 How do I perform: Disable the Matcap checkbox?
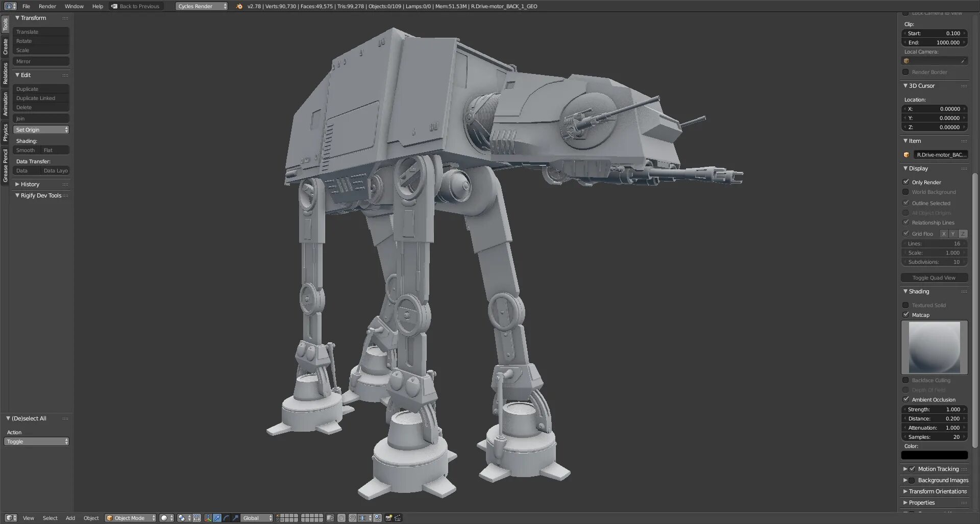pos(906,315)
